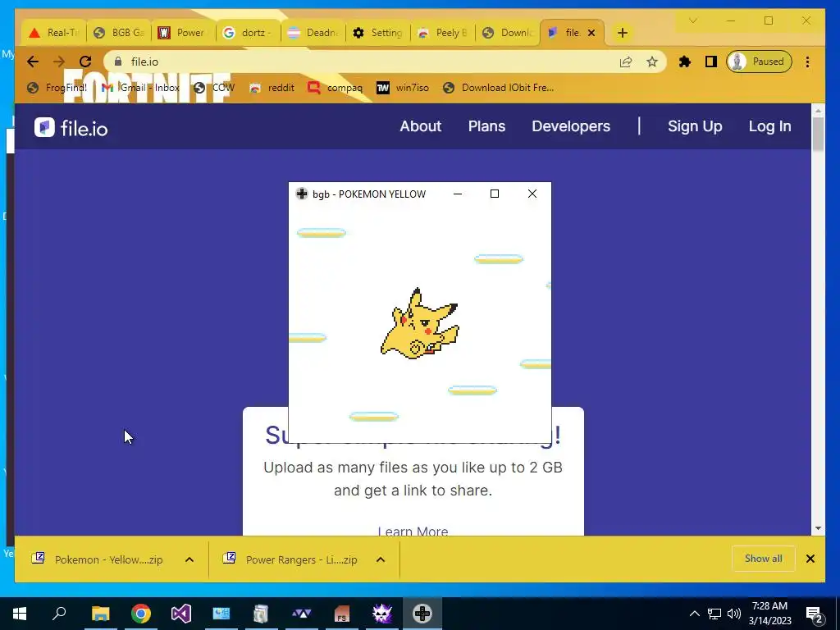The height and width of the screenshot is (630, 840).
Task: Click the share page icon in address bar
Action: 626,62
